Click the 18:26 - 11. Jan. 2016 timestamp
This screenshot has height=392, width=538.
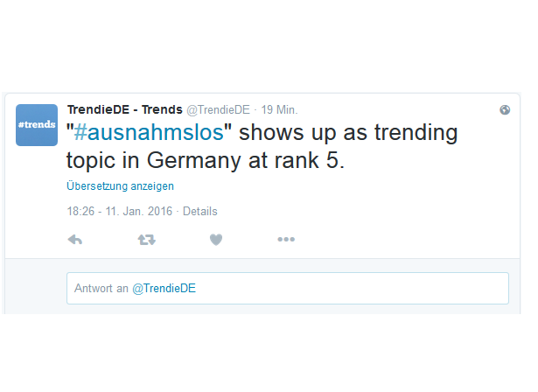click(x=119, y=211)
